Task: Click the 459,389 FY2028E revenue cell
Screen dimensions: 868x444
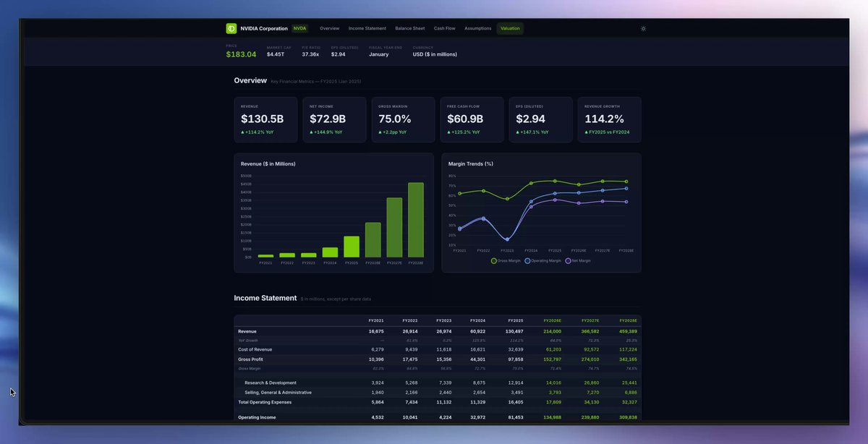Action: (628, 331)
